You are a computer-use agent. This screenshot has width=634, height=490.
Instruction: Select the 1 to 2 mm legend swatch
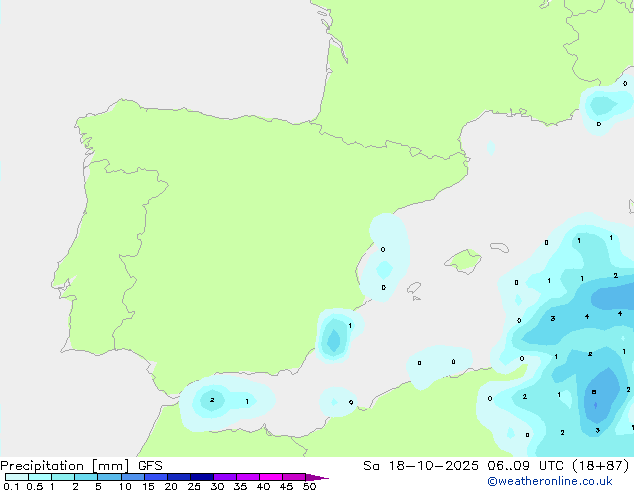pyautogui.click(x=63, y=477)
